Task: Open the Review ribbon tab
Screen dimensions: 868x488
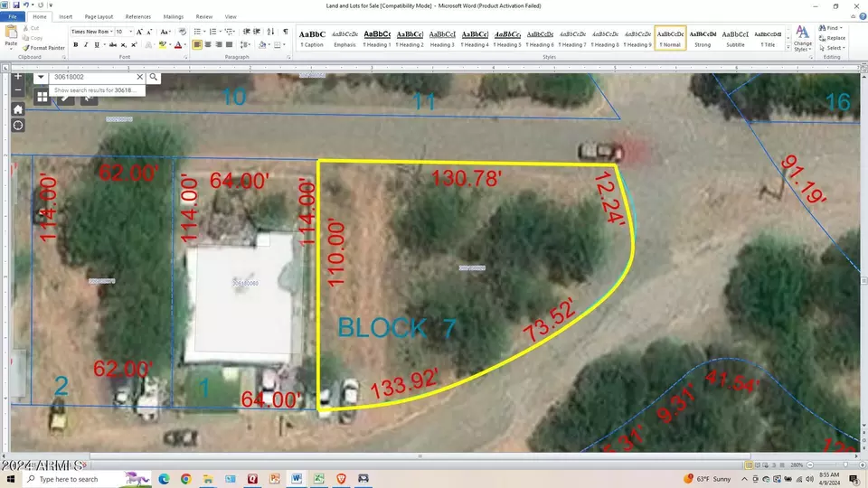Action: (203, 16)
